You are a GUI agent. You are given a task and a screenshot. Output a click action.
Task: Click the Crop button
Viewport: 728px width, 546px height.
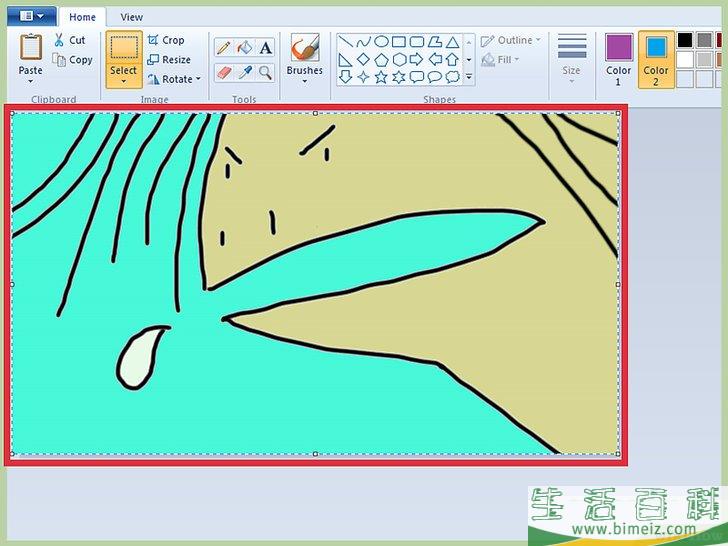tap(166, 40)
